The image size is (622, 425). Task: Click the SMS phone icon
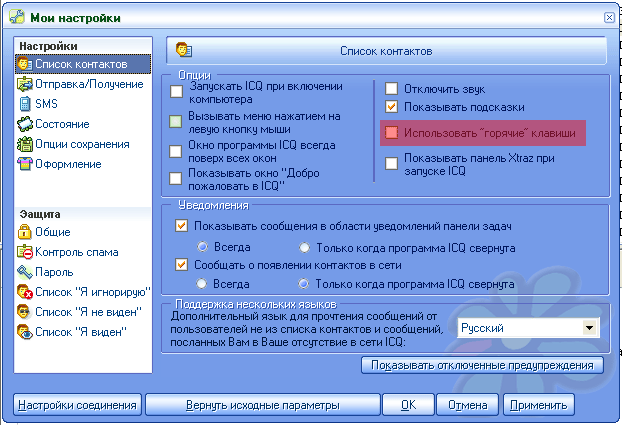pyautogui.click(x=25, y=104)
